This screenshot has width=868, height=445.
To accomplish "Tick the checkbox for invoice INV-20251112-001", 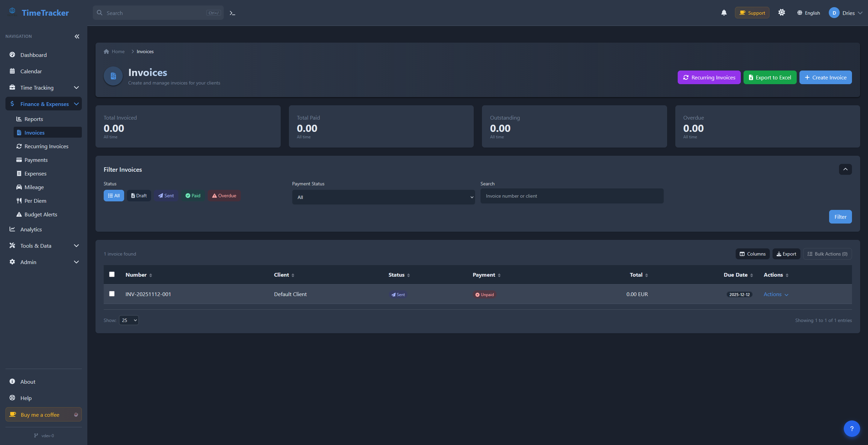I will coord(112,294).
